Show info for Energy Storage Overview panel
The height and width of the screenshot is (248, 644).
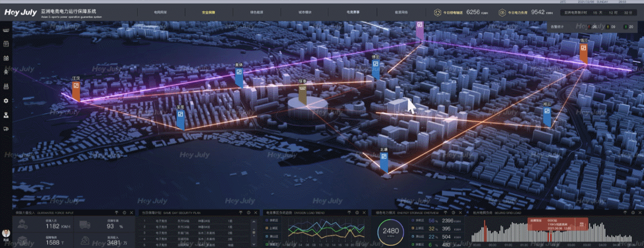click(x=454, y=212)
